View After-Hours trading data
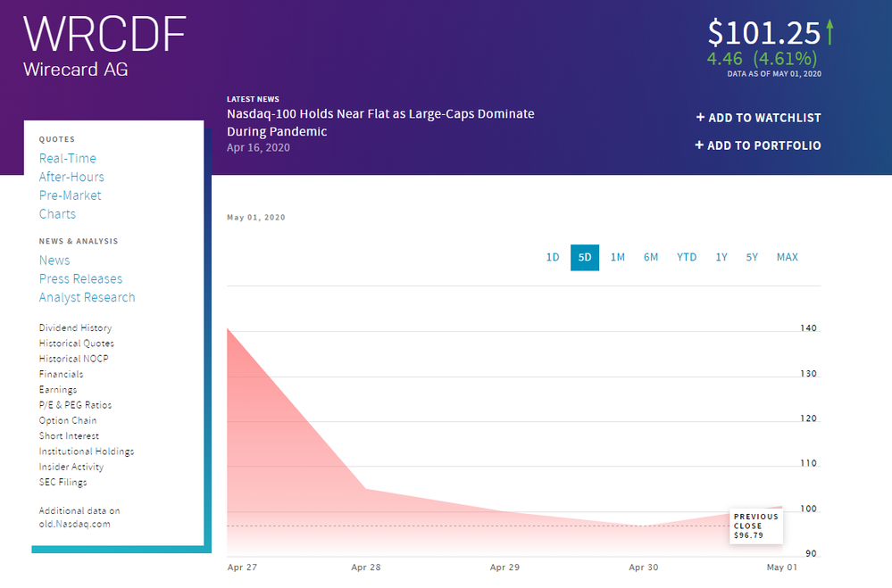The height and width of the screenshot is (588, 892). (71, 177)
